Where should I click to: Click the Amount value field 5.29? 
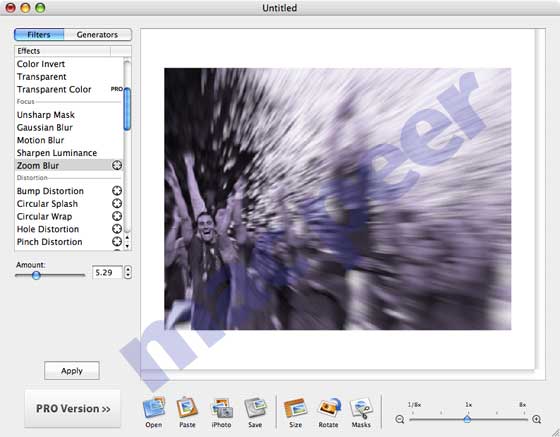coord(107,272)
